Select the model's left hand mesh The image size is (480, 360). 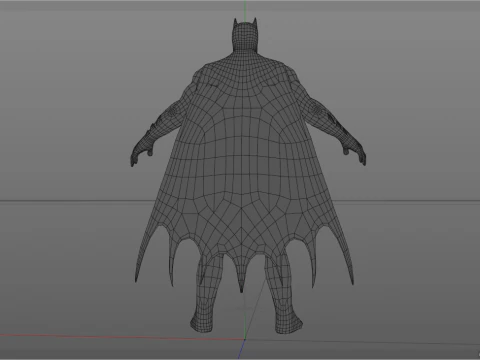click(142, 150)
